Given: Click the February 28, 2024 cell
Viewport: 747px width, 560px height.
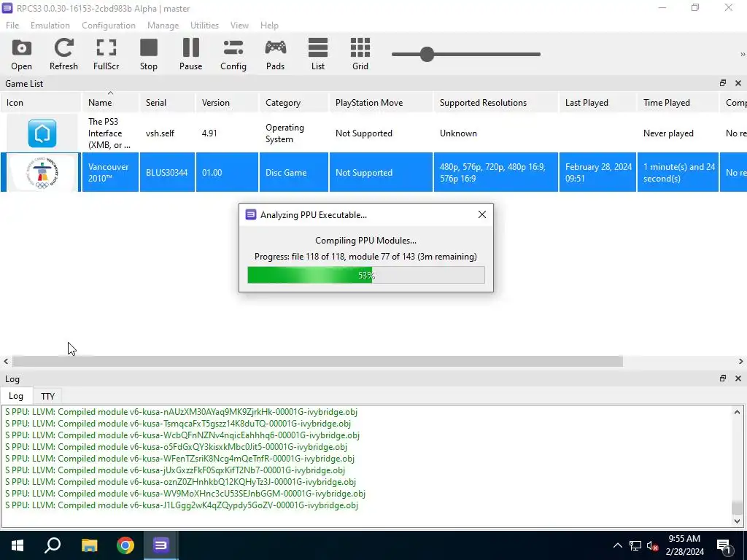Looking at the screenshot, I should point(598,172).
